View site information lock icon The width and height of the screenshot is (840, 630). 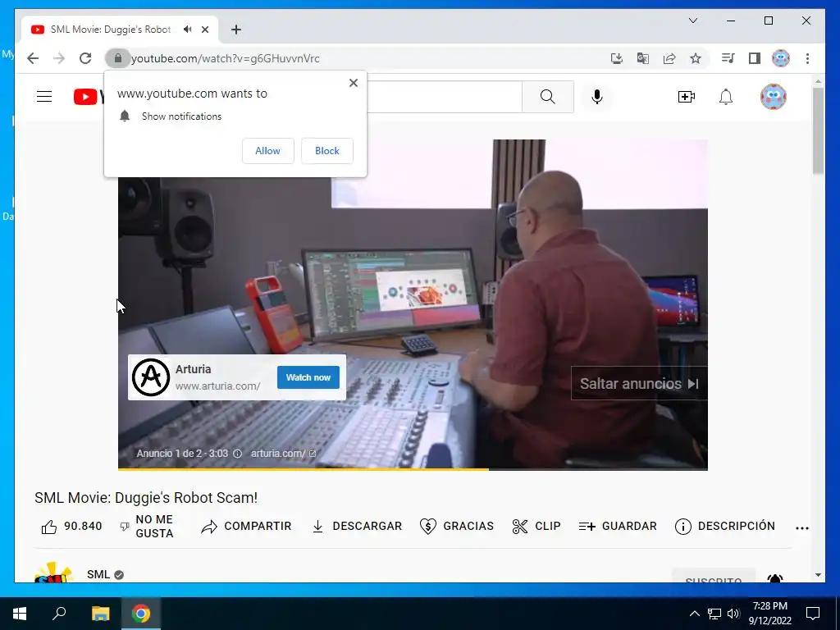coord(118,58)
